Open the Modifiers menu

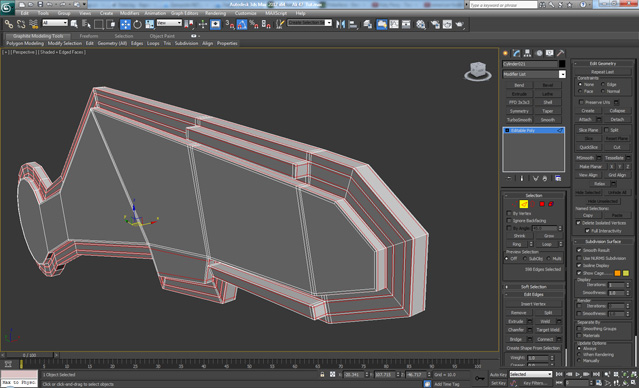coord(130,13)
